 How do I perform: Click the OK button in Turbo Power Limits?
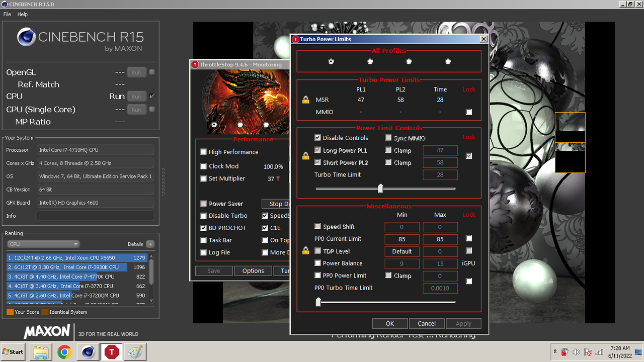tap(389, 323)
